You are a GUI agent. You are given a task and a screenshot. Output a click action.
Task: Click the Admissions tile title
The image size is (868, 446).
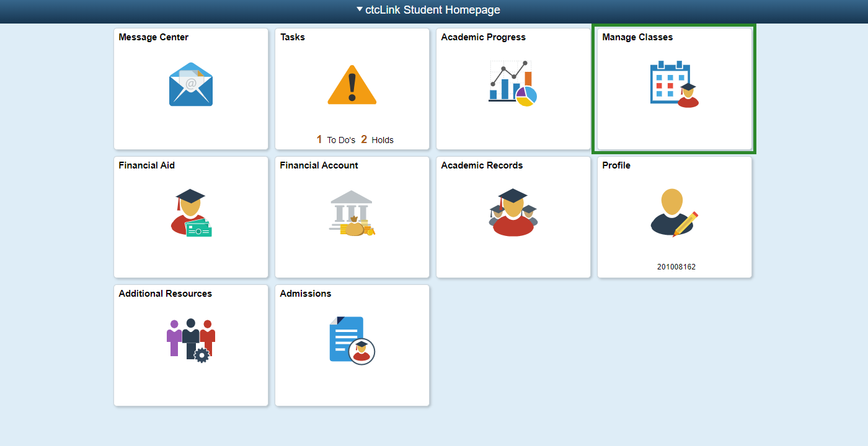[306, 294]
